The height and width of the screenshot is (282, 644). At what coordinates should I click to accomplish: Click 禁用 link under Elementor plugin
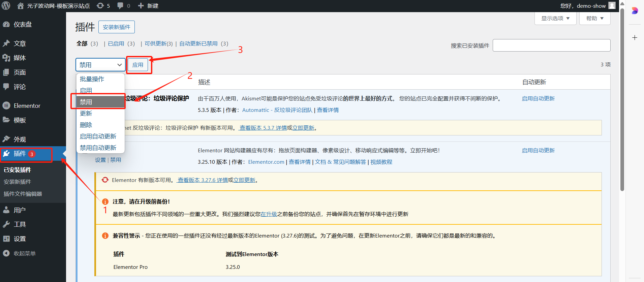coord(116,160)
